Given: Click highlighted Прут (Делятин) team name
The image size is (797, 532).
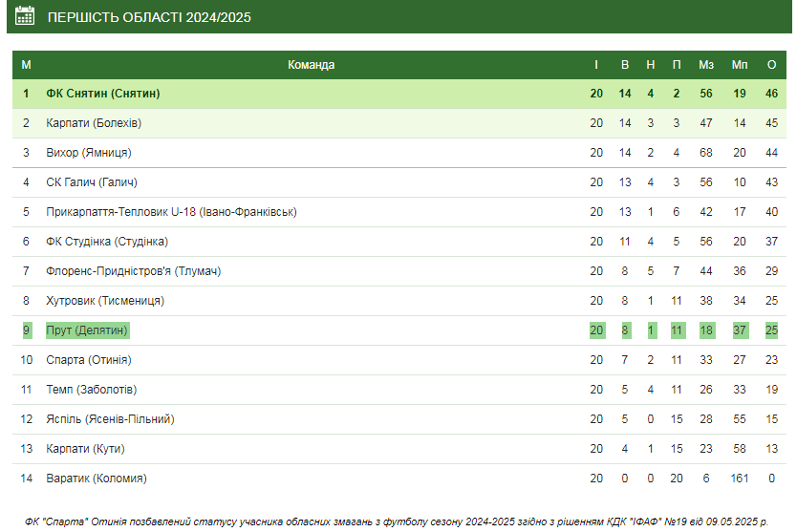Looking at the screenshot, I should click(87, 330).
